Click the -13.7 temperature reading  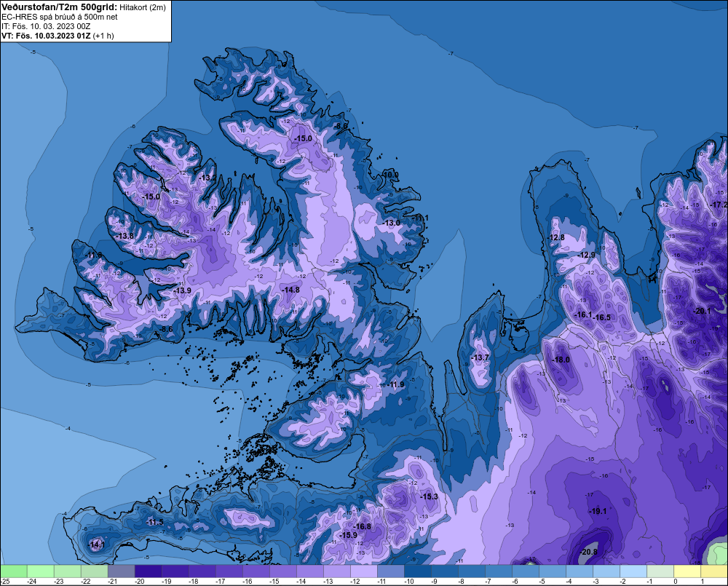[x=480, y=357]
